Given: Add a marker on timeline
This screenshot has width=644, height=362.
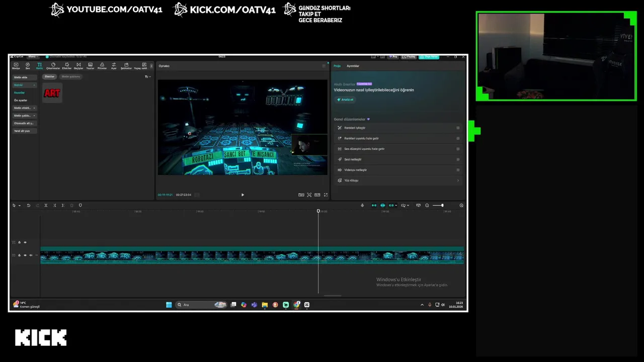Looking at the screenshot, I should coord(80,205).
